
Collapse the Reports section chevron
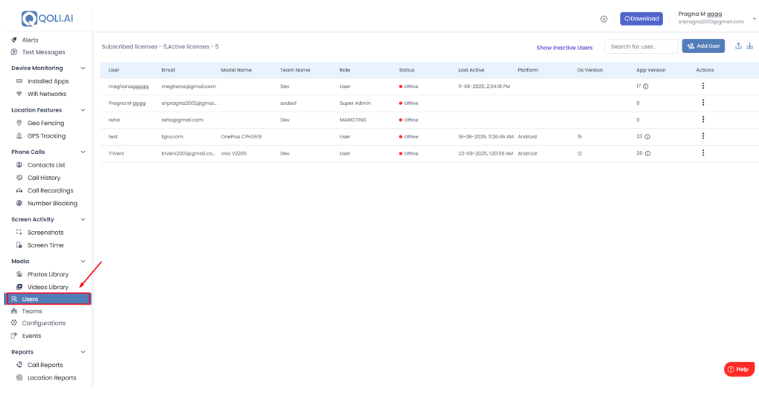(x=83, y=352)
